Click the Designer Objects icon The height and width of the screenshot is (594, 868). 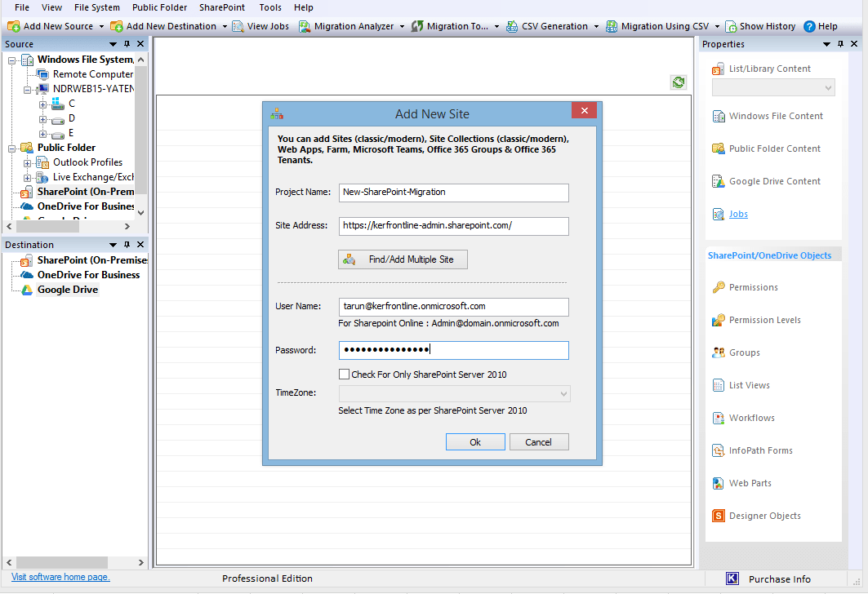coord(719,516)
